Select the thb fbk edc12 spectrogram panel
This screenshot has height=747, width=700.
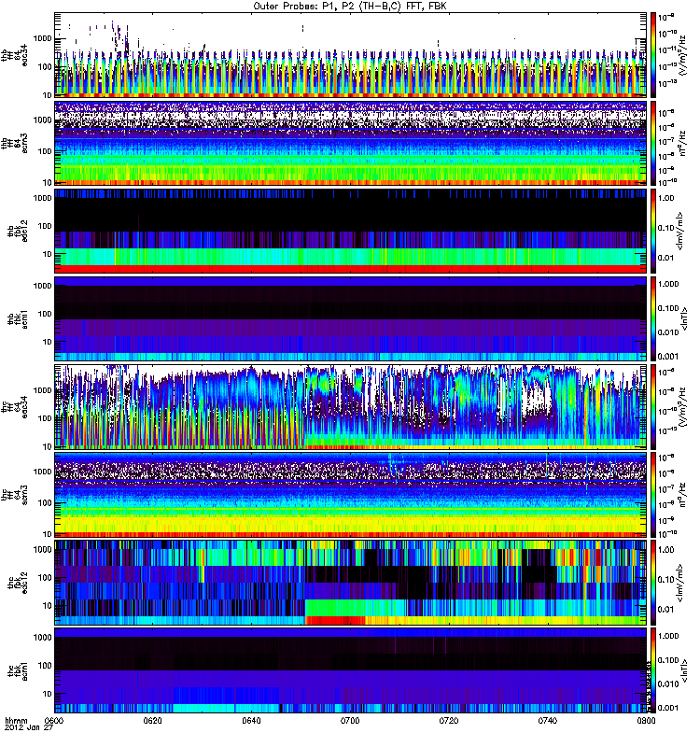(351, 231)
